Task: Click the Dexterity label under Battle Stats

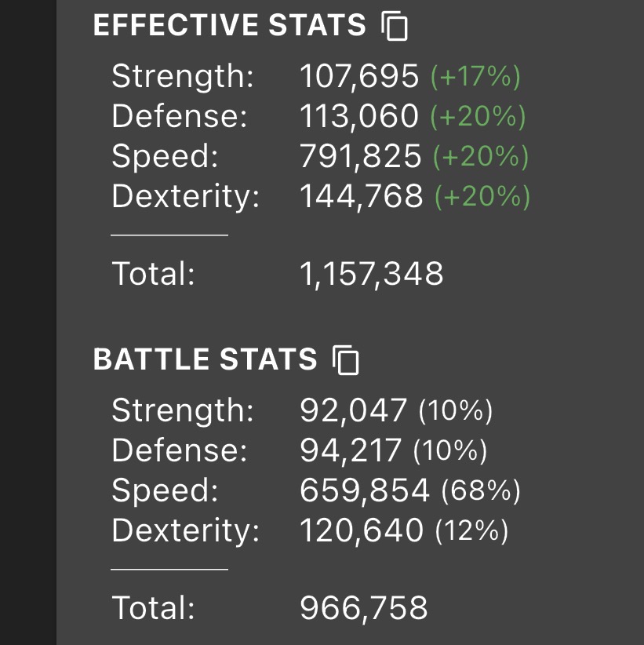Action: pyautogui.click(x=186, y=530)
